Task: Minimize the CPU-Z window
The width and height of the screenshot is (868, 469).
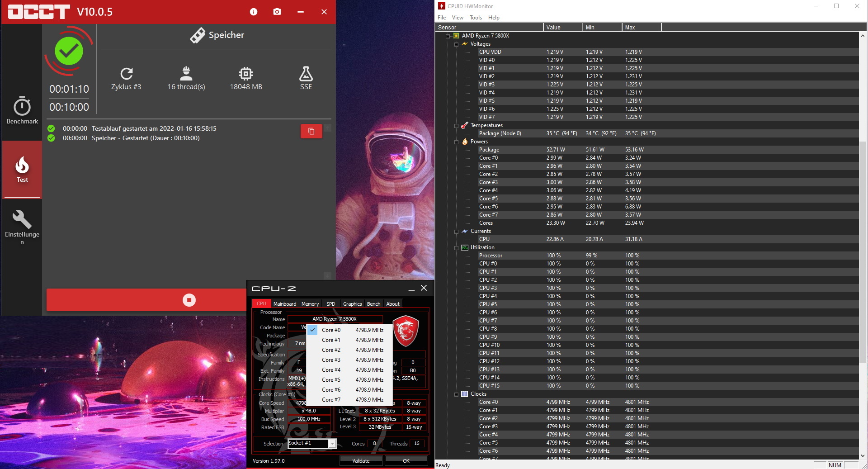Action: (411, 289)
